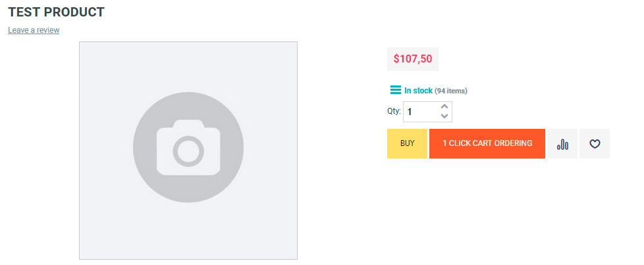Image resolution: width=644 pixels, height=265 pixels.
Task: Click the $107,50 price badge
Action: [413, 59]
